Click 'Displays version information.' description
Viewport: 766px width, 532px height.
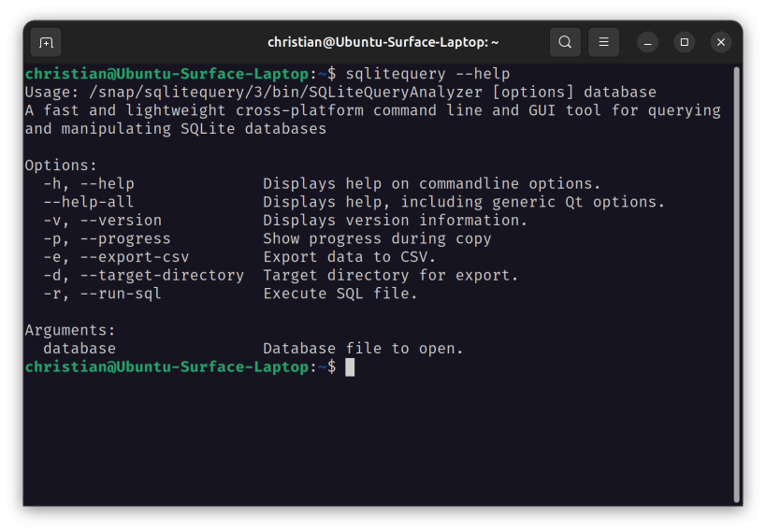coord(396,221)
